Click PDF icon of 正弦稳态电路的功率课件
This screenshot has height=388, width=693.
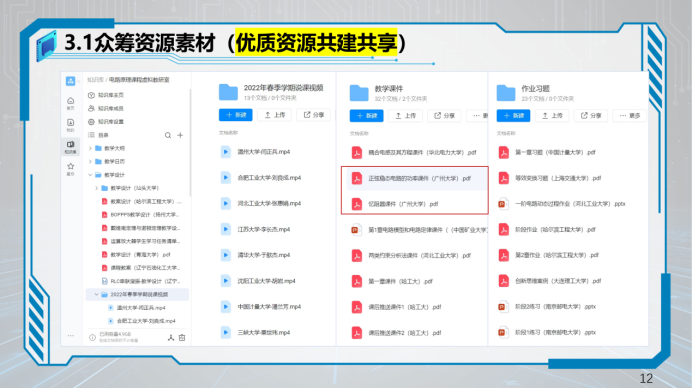click(x=357, y=179)
